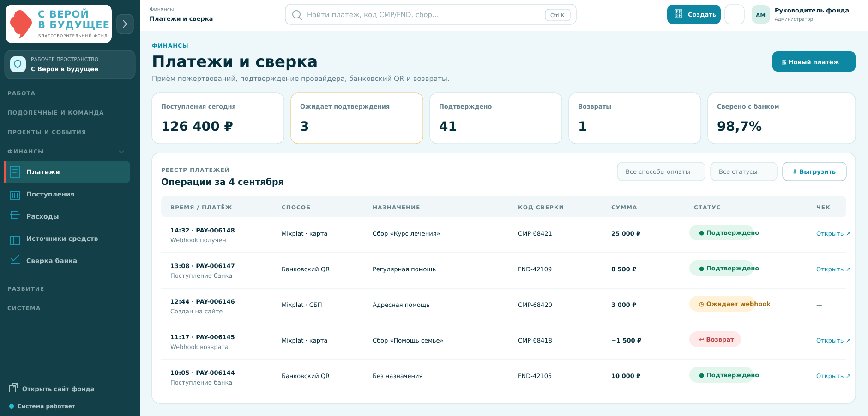The height and width of the screenshot is (416, 868).
Task: Click the Новый платёж button
Action: pyautogui.click(x=814, y=61)
